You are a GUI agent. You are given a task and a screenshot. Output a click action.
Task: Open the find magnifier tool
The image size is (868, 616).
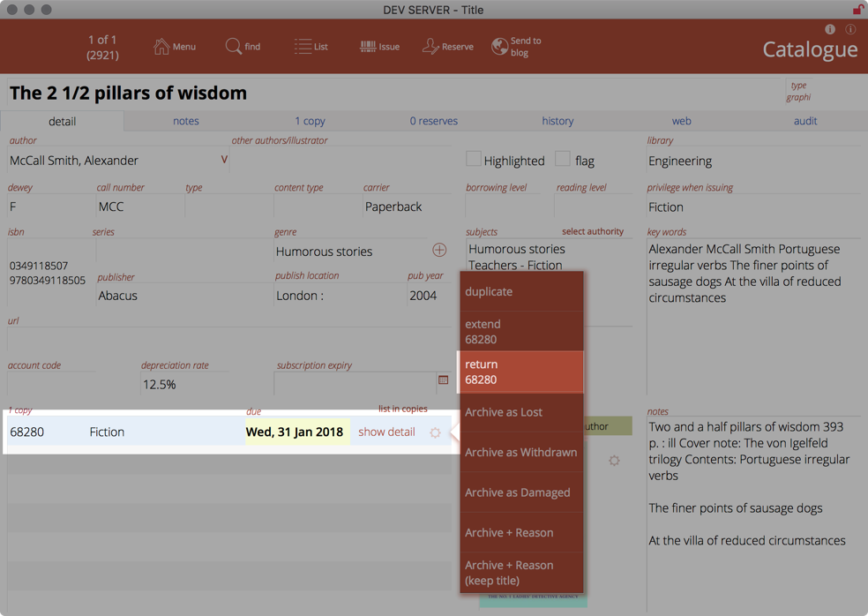point(233,47)
